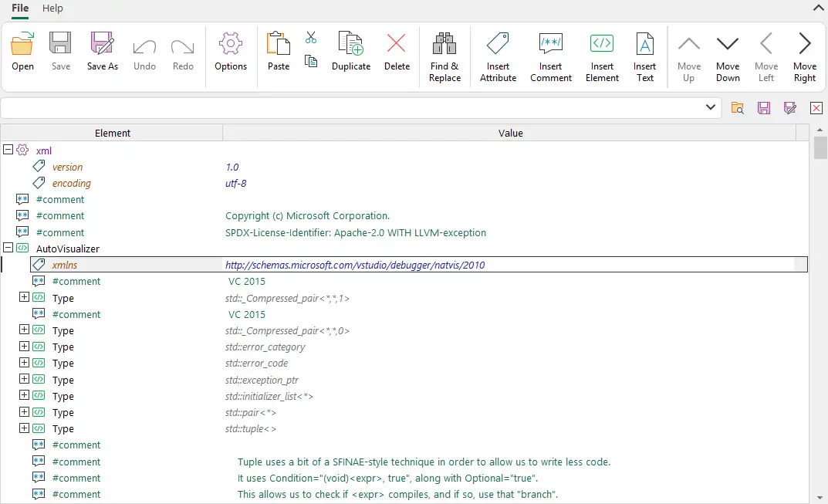The width and height of the screenshot is (828, 504).
Task: Click the std::error_code value text
Action: (x=256, y=364)
